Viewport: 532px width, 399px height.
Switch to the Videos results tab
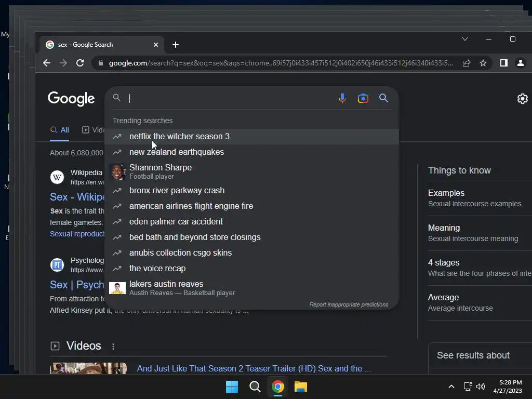[x=94, y=130]
